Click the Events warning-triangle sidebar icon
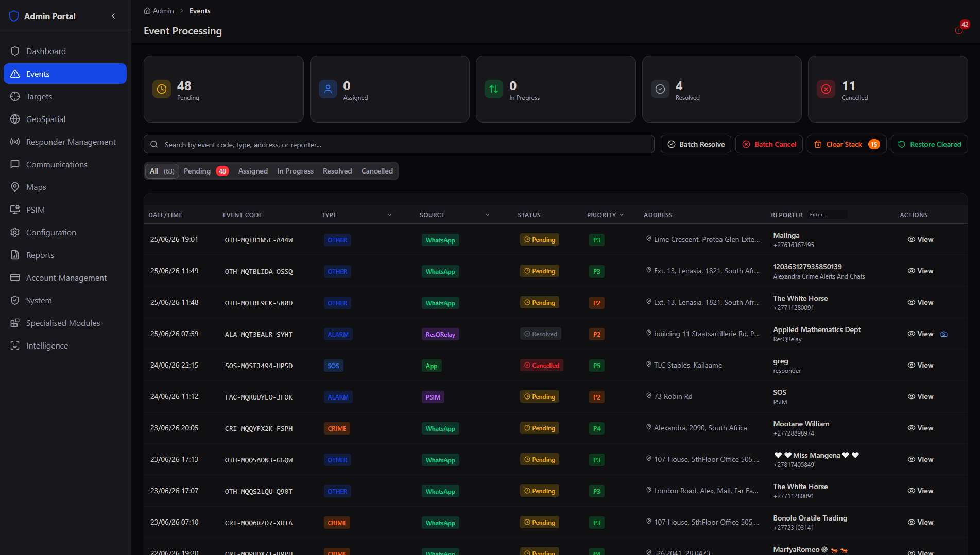Screen dimensions: 980x555 pos(15,74)
